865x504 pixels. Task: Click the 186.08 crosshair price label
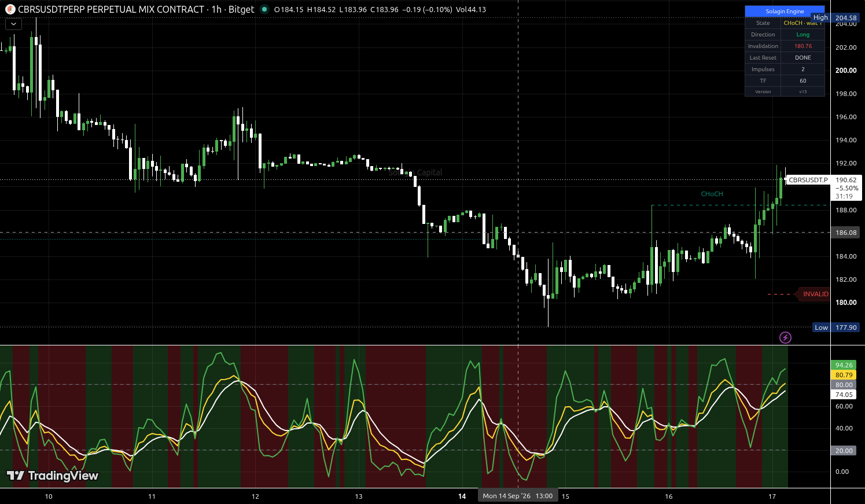point(846,233)
